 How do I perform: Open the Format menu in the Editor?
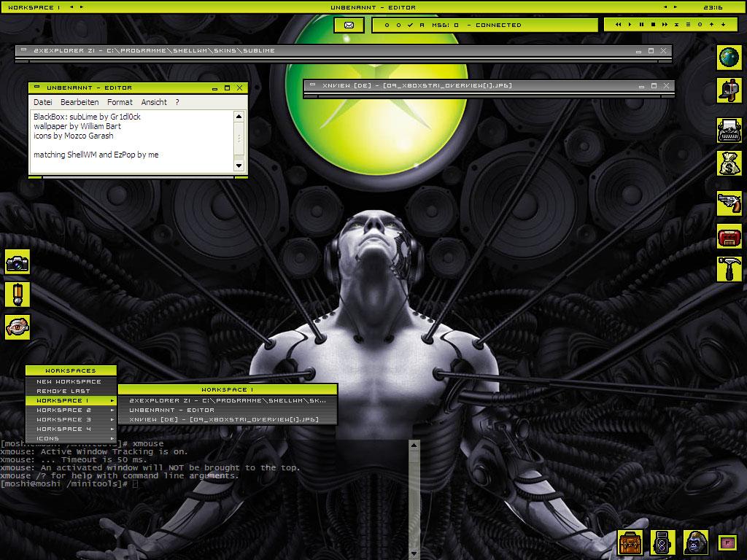(120, 102)
